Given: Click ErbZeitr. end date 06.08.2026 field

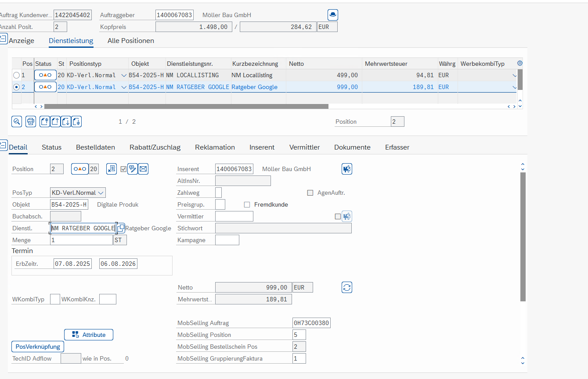Looking at the screenshot, I should [x=118, y=264].
